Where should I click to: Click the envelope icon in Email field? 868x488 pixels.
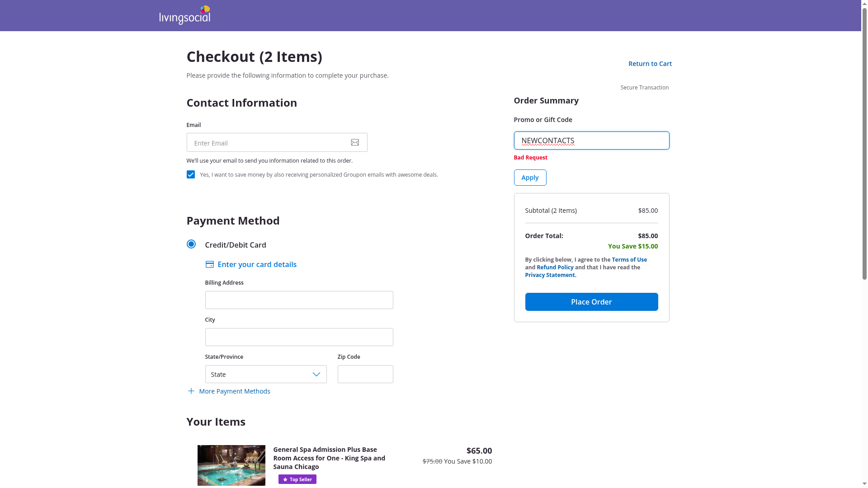coord(355,142)
